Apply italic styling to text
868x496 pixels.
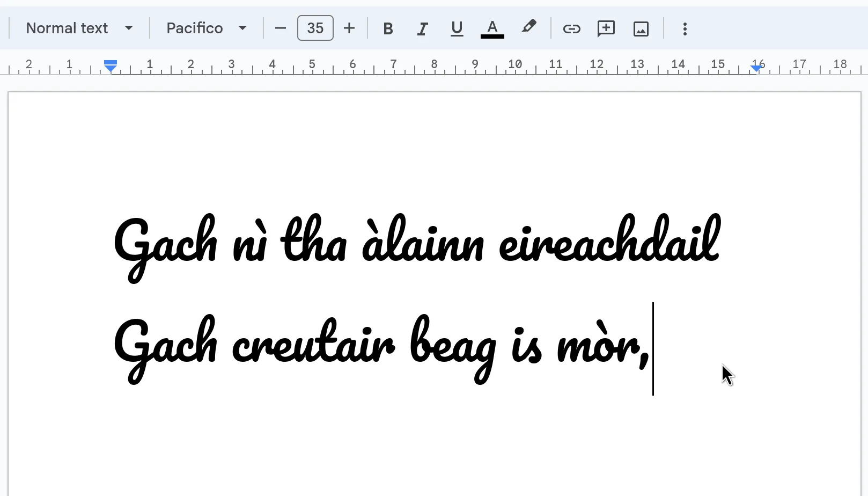coord(422,28)
